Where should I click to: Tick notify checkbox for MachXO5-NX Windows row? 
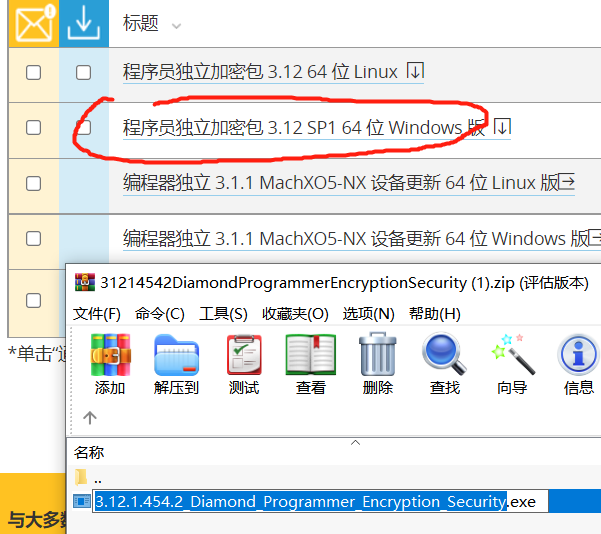pyautogui.click(x=33, y=238)
